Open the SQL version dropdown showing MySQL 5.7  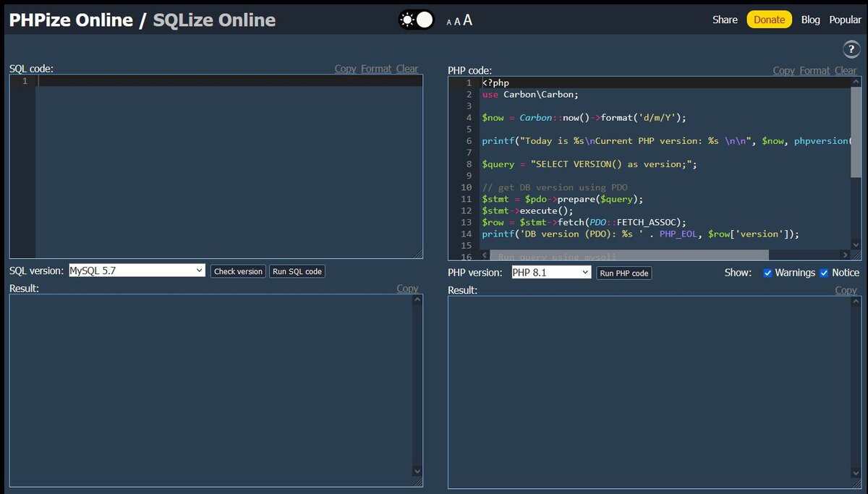(137, 271)
